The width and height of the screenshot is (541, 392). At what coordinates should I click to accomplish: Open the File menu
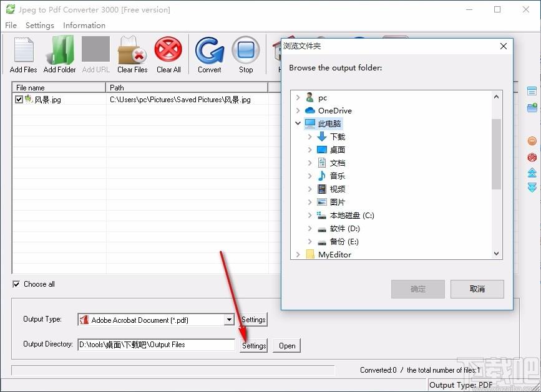click(x=11, y=25)
